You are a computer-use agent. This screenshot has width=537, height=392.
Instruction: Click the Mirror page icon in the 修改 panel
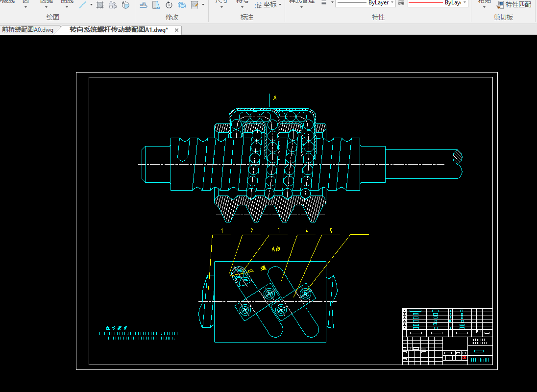point(156,5)
